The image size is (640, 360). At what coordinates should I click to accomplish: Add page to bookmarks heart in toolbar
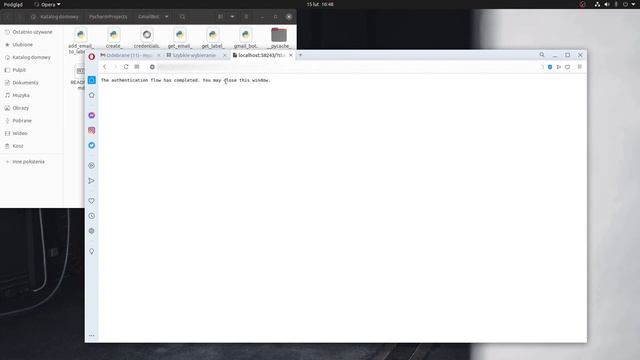(x=567, y=67)
